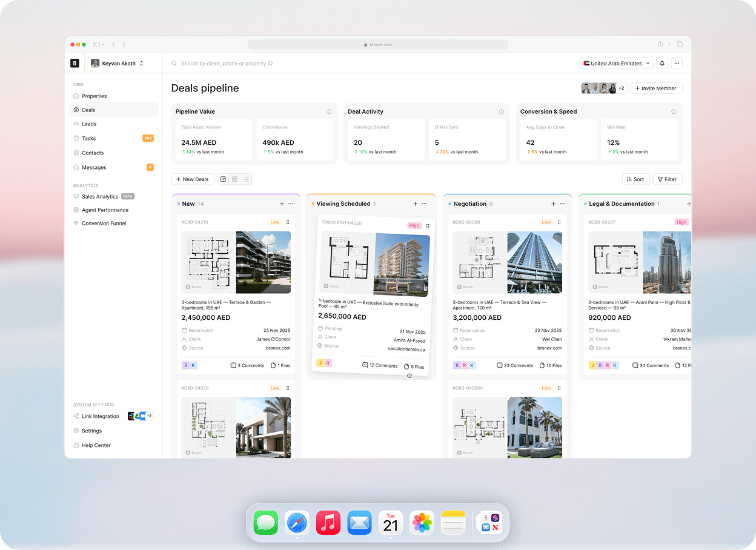
Task: Click New Deals button
Action: [193, 179]
